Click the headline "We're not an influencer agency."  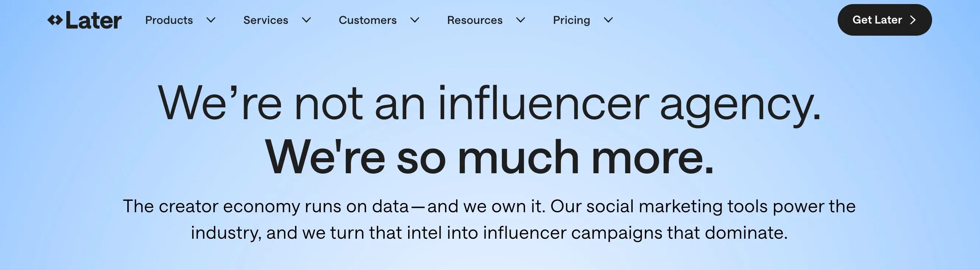coord(489,103)
